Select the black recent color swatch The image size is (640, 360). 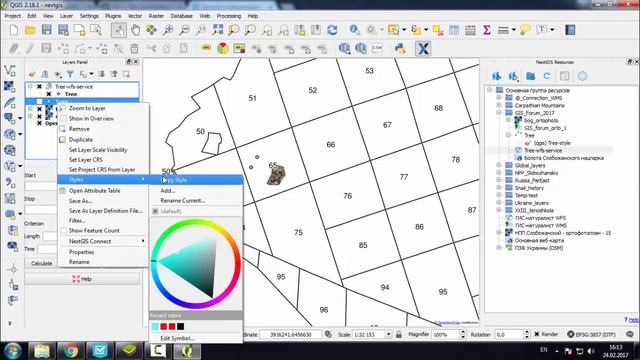coord(180,326)
